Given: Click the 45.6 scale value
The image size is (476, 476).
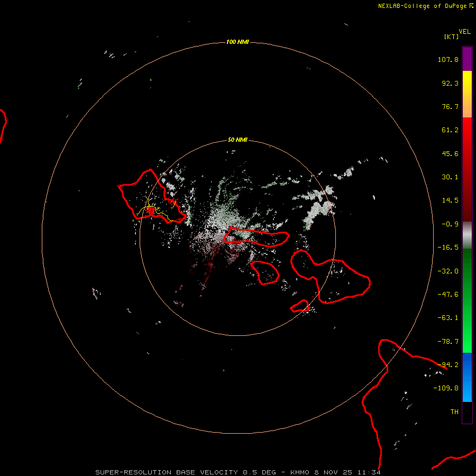Looking at the screenshot, I should 450,153.
